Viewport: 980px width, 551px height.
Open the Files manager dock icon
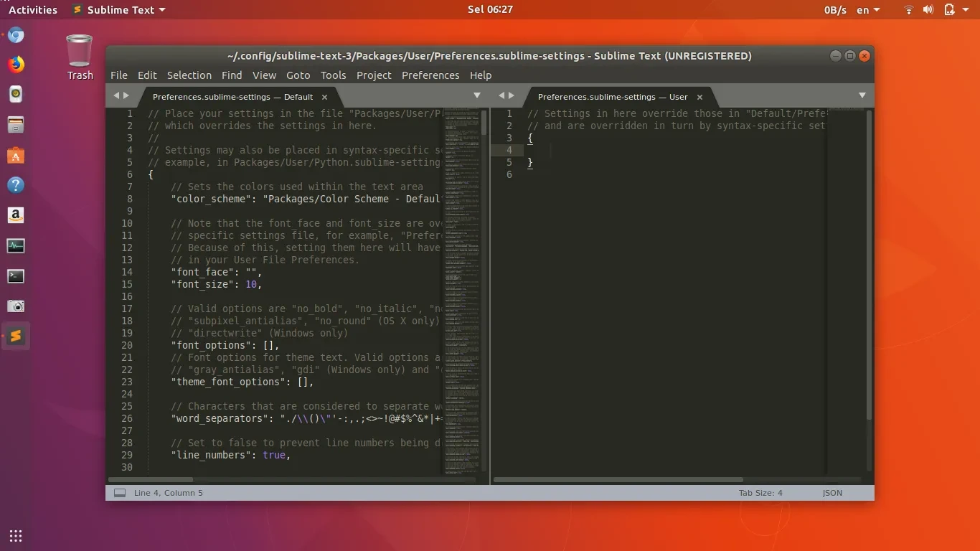[16, 125]
